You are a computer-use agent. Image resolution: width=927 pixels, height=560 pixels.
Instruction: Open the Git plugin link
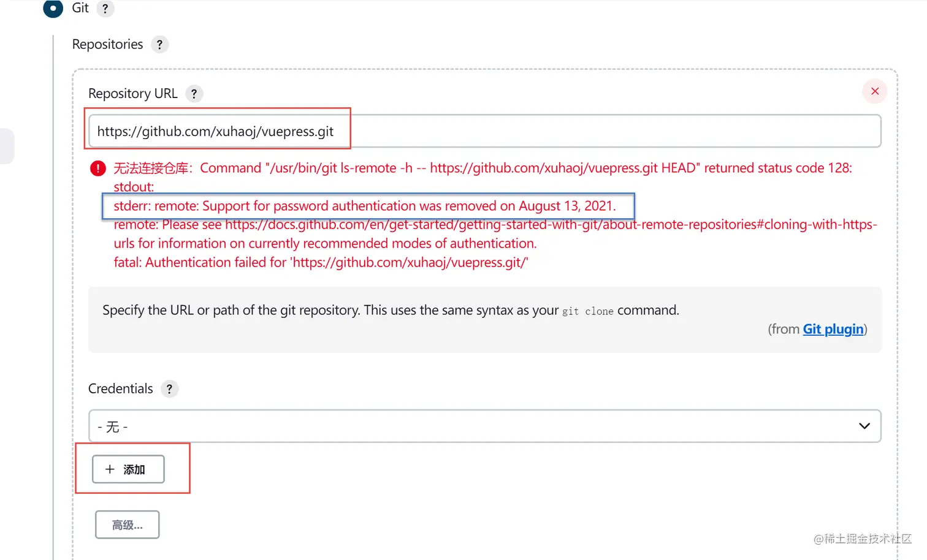coord(833,329)
